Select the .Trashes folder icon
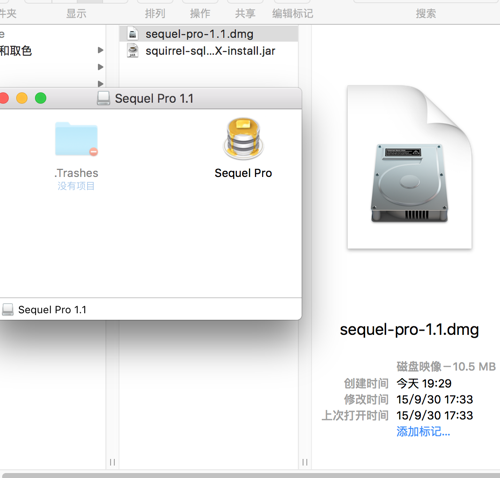 [76, 139]
